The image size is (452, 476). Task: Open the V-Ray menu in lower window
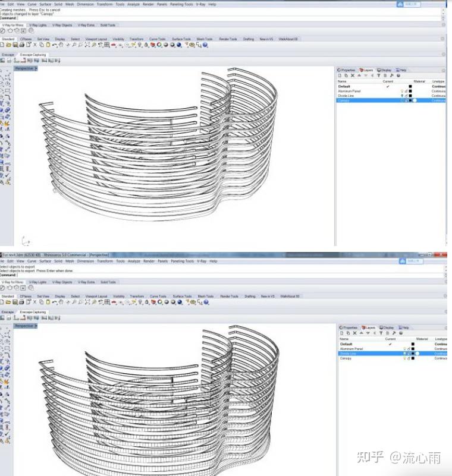click(x=202, y=261)
